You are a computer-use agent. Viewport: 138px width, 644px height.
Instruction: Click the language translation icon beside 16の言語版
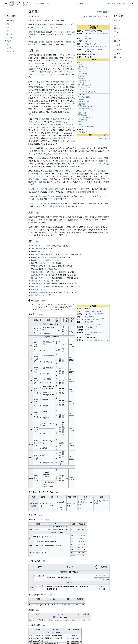97,12
